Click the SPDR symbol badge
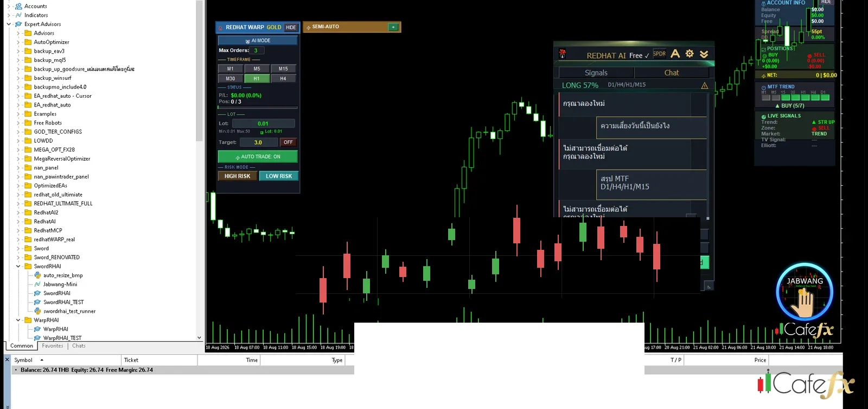This screenshot has height=409, width=868. (x=659, y=54)
